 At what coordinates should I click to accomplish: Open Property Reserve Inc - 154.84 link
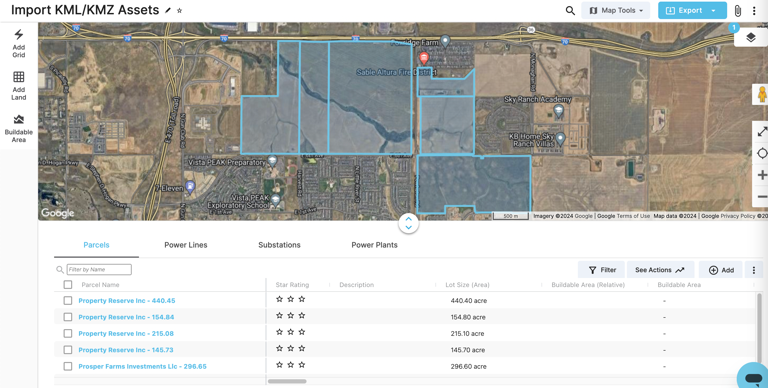tap(126, 317)
